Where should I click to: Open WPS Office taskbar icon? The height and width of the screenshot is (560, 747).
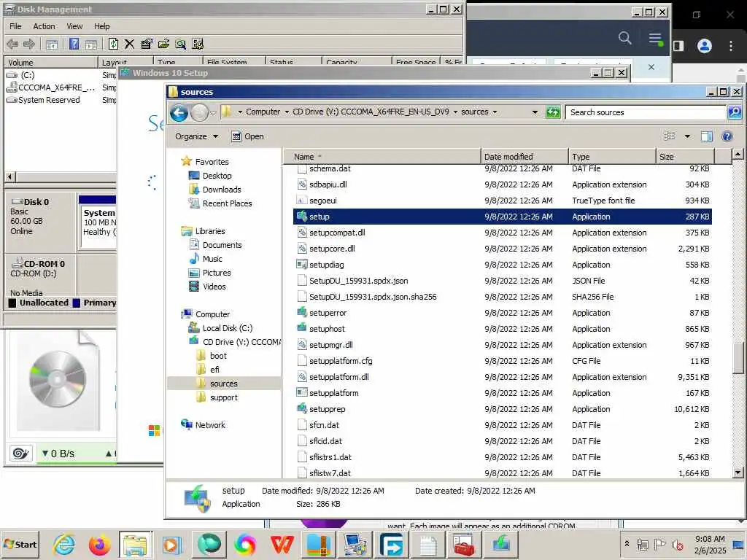pos(282,545)
